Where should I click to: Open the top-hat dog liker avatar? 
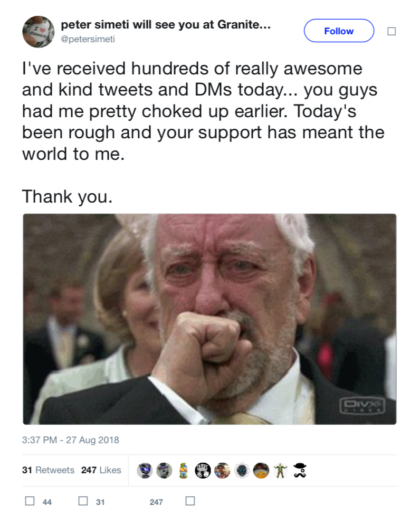(x=164, y=471)
